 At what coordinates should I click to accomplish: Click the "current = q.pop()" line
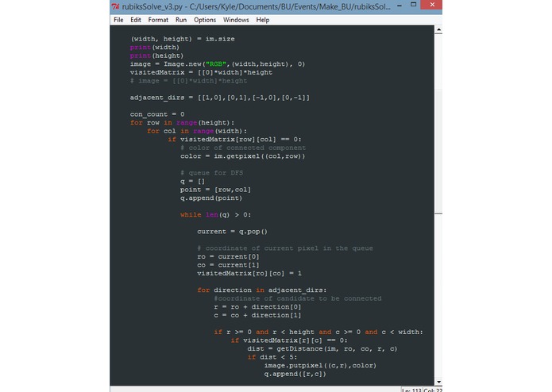tap(233, 232)
